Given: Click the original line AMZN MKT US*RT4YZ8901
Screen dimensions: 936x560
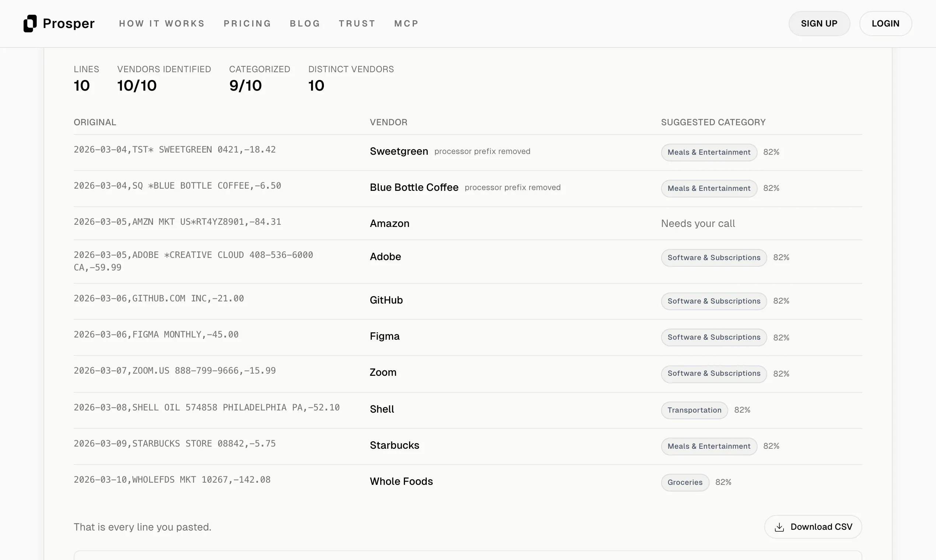Looking at the screenshot, I should pyautogui.click(x=177, y=222).
